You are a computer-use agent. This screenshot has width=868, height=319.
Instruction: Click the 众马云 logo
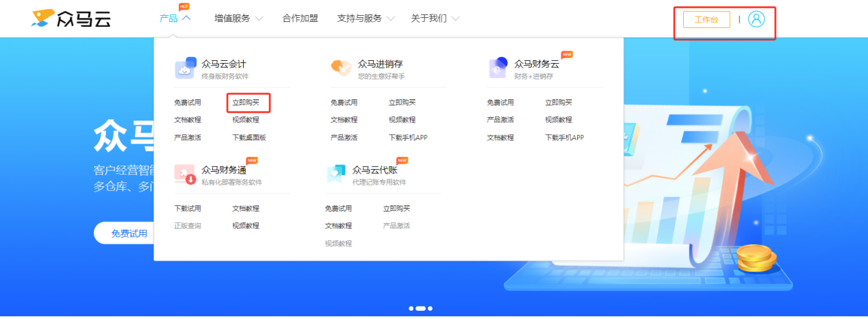click(71, 18)
